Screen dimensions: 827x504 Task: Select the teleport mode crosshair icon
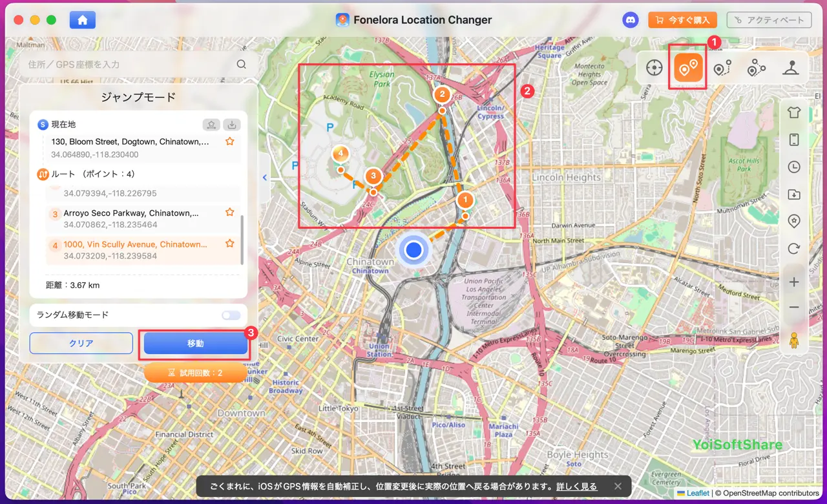coord(654,68)
